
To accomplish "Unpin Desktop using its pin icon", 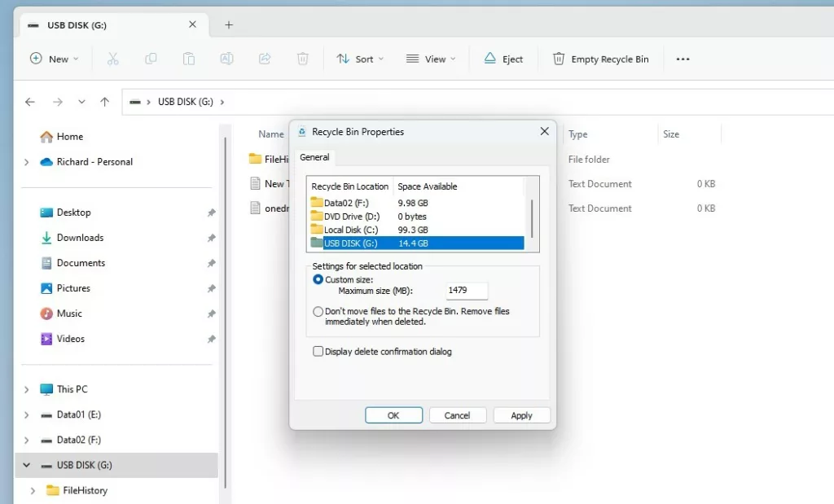I will pos(211,213).
